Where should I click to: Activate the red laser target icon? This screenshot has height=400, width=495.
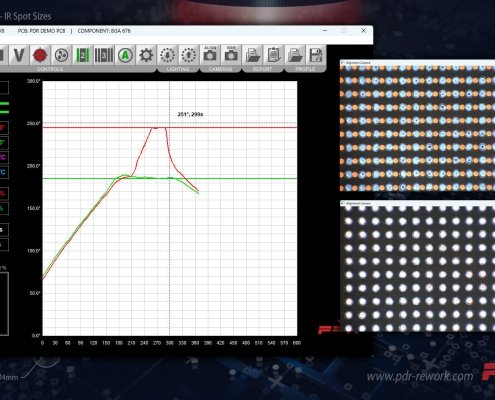click(x=40, y=55)
